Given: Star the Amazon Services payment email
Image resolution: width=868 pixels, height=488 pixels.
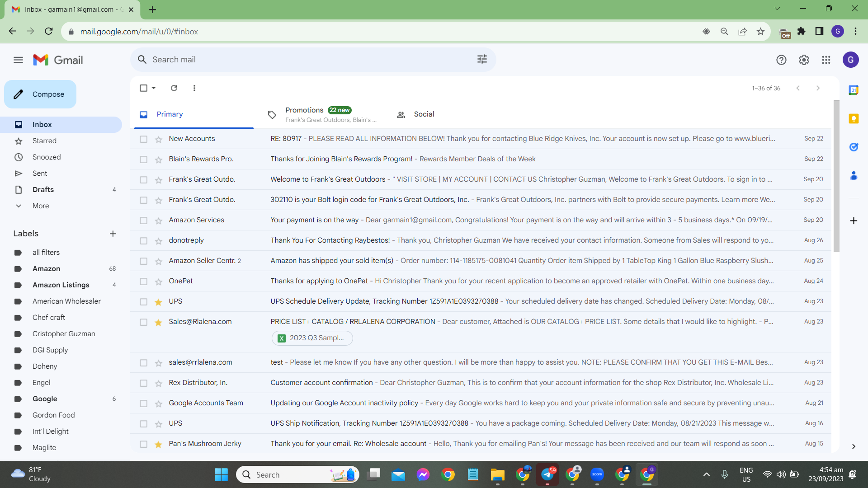Looking at the screenshot, I should click(158, 221).
